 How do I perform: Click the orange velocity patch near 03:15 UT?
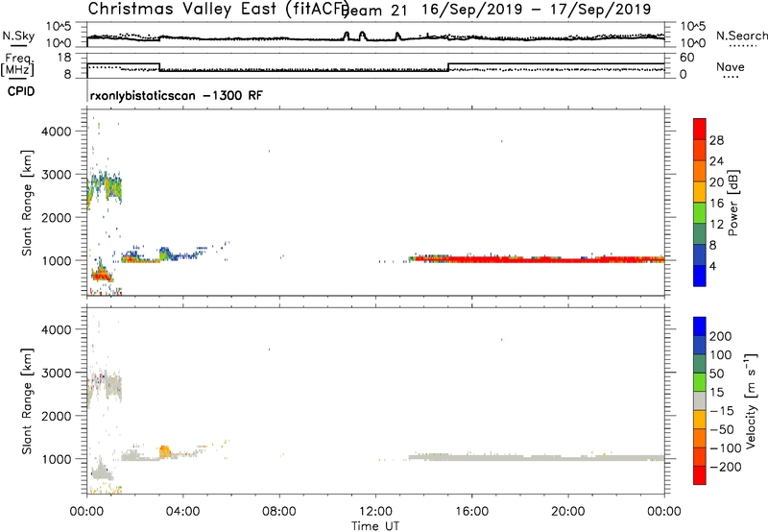165,451
